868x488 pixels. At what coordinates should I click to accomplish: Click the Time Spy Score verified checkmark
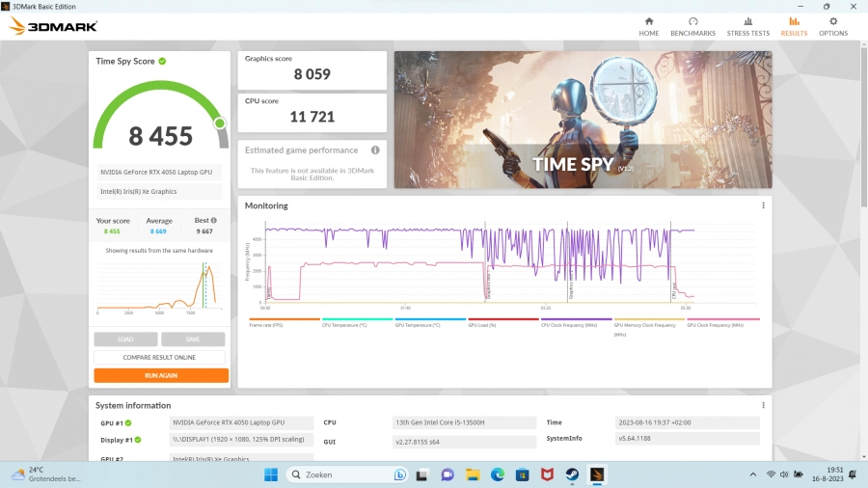click(x=162, y=61)
